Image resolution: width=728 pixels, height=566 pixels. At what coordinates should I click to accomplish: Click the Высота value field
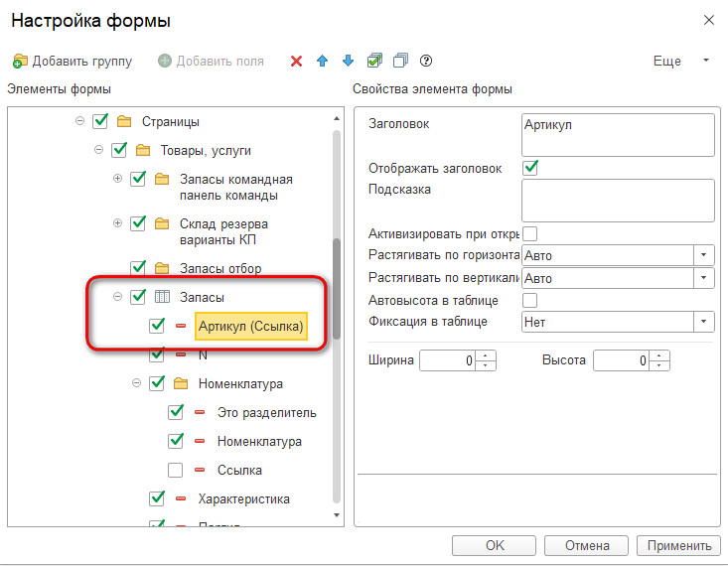621,360
